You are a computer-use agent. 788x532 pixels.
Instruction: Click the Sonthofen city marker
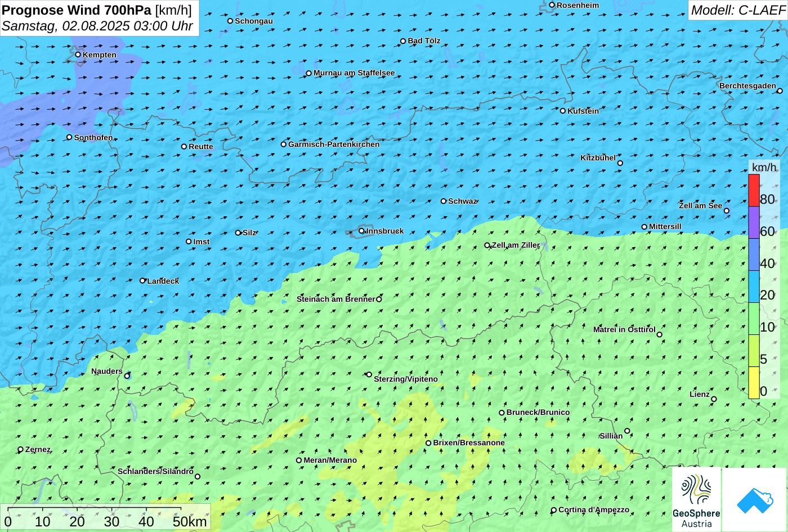point(69,137)
